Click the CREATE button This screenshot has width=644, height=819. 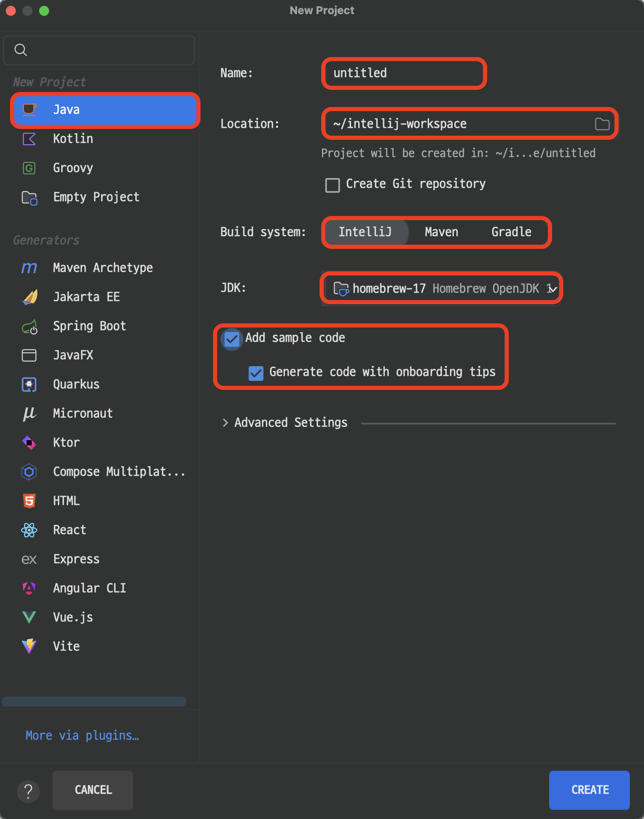point(590,790)
